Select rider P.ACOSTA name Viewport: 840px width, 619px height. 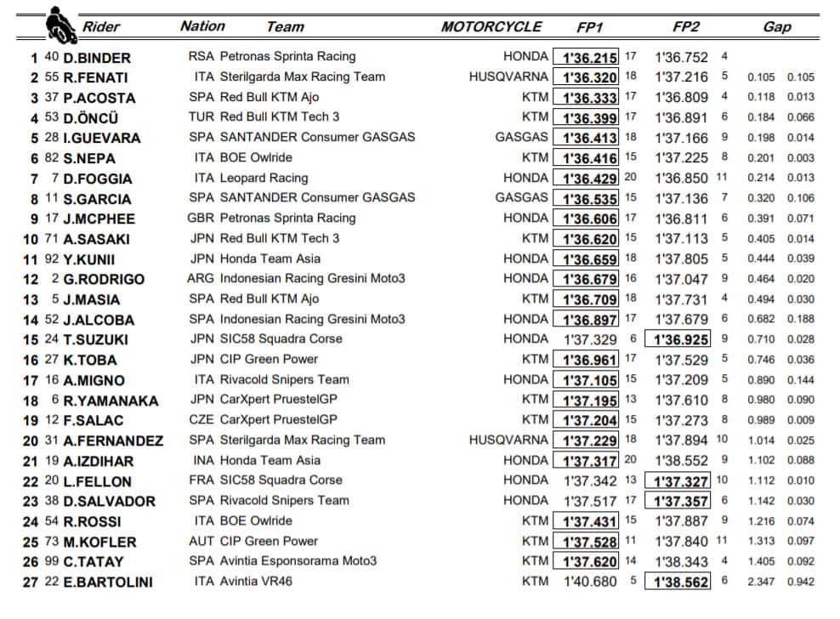point(99,98)
